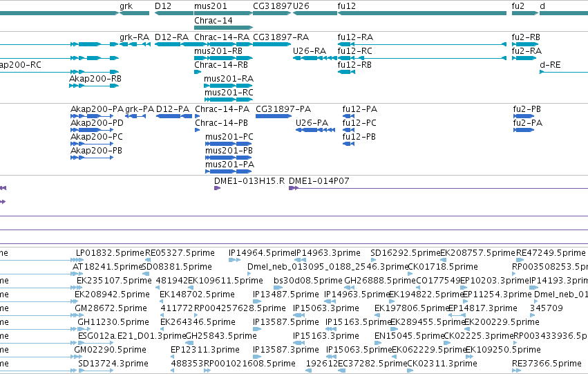Open the Chrac-14-RB transcript label
This screenshot has width=588, height=374.
(x=221, y=65)
